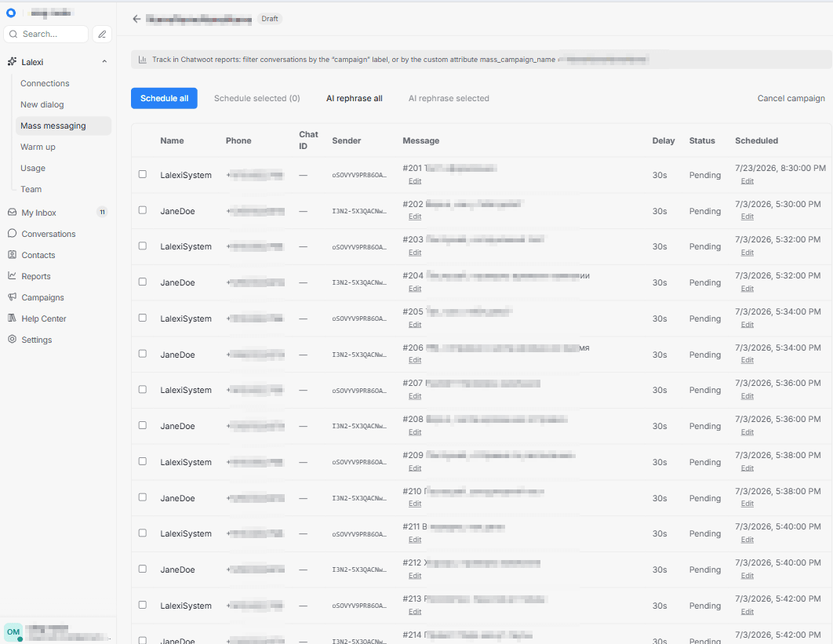Click the Schedule all button
This screenshot has height=644, width=833.
click(x=164, y=98)
